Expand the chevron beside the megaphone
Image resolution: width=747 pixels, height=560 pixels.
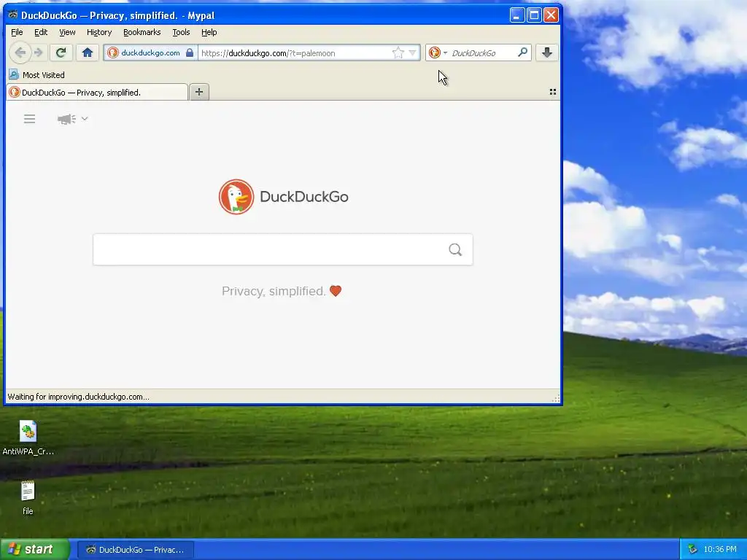click(x=85, y=119)
